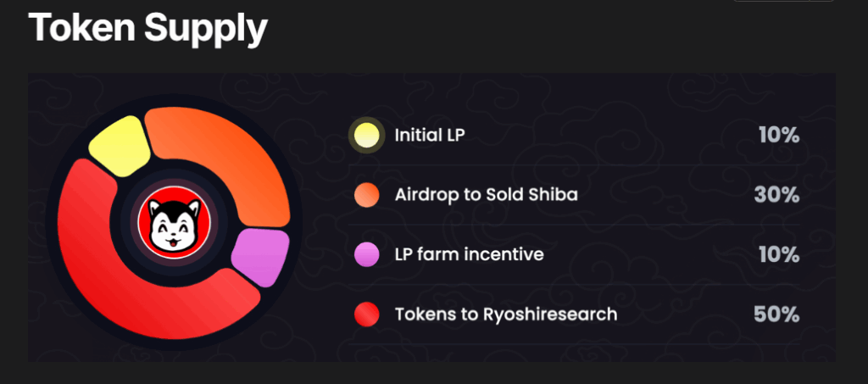Click the 10% value for LP farm incentive
Viewport: 868px width, 384px height.
[779, 254]
